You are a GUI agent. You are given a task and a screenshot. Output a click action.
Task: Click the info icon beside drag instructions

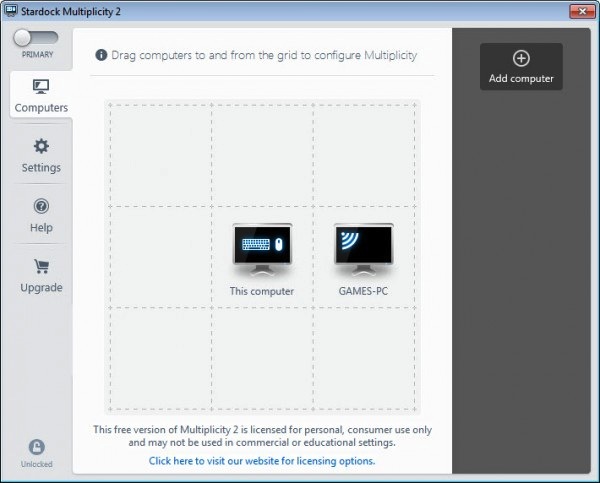(x=101, y=55)
